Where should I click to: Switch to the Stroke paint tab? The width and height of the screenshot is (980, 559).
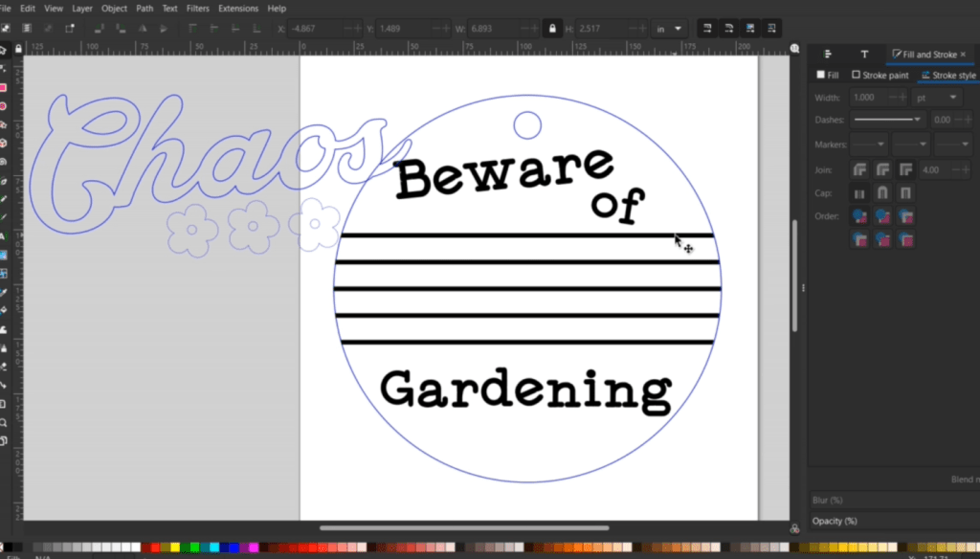(x=880, y=75)
